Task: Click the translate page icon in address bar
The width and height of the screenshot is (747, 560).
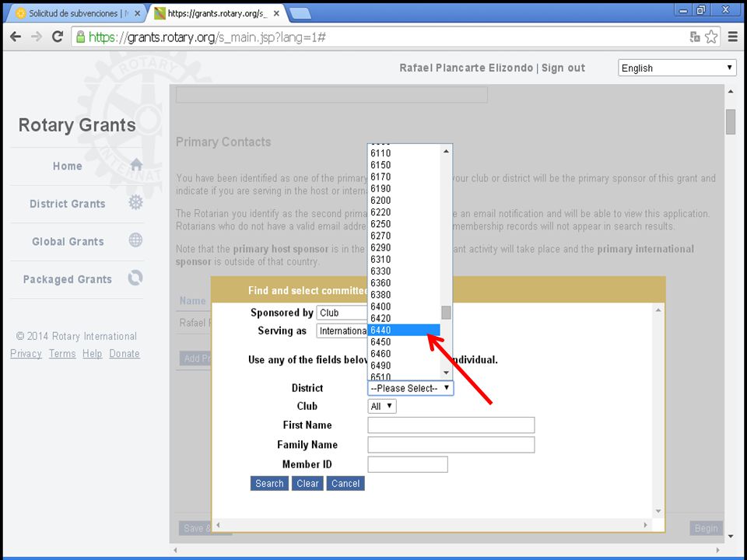Action: [695, 37]
